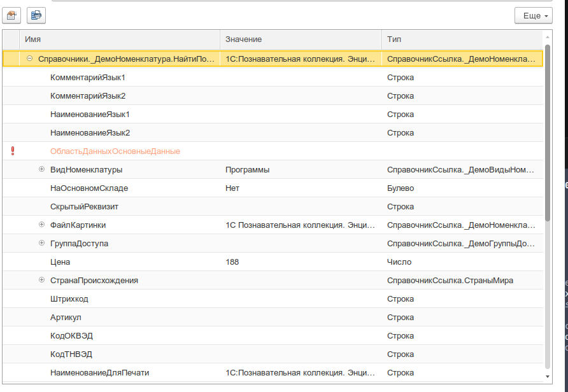Select the НаименованиеДляПечати row name
568x392 pixels.
pos(99,373)
